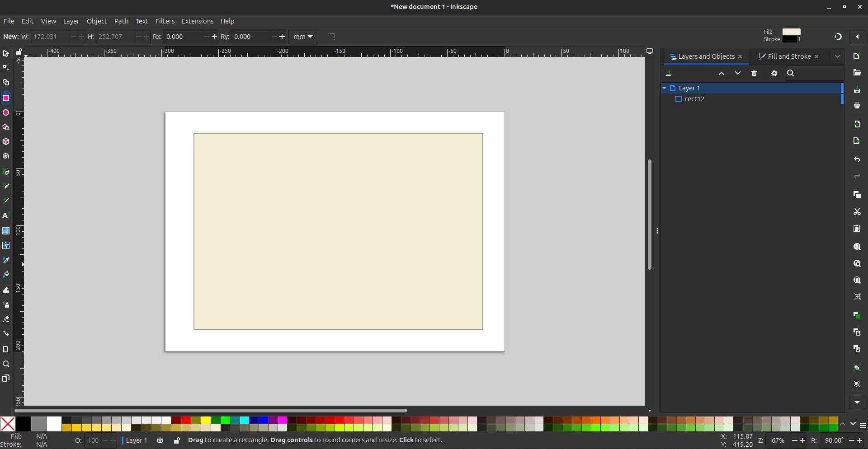
Task: Toggle Layer 1 lock in status bar
Action: click(177, 440)
